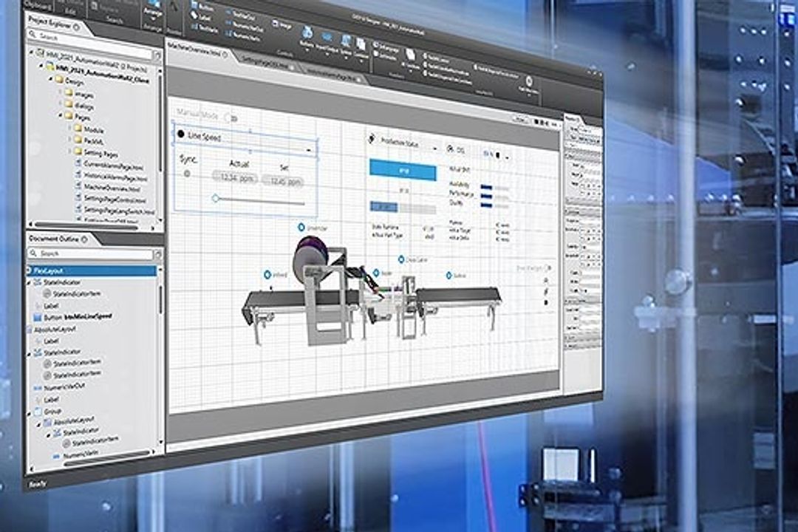Click the blue progress bar under status

tap(383, 207)
